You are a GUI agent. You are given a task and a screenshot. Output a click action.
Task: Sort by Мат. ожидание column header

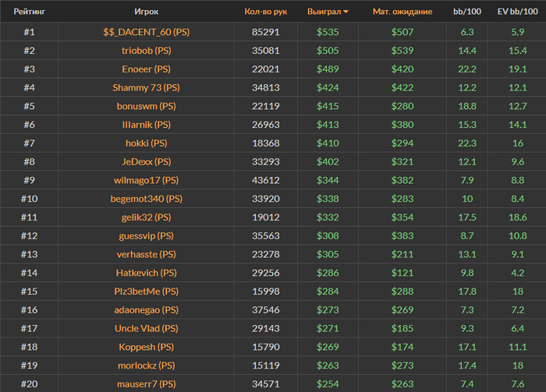pyautogui.click(x=402, y=12)
